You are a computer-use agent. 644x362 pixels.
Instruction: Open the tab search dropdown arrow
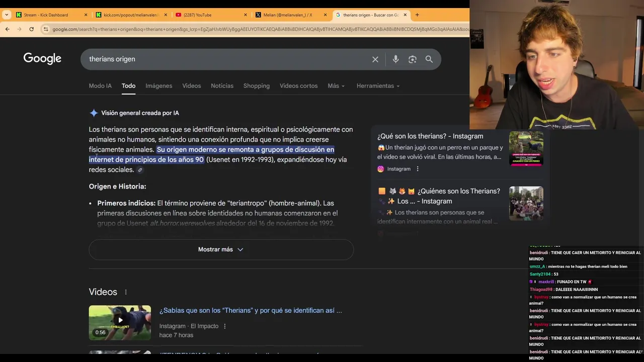point(7,15)
